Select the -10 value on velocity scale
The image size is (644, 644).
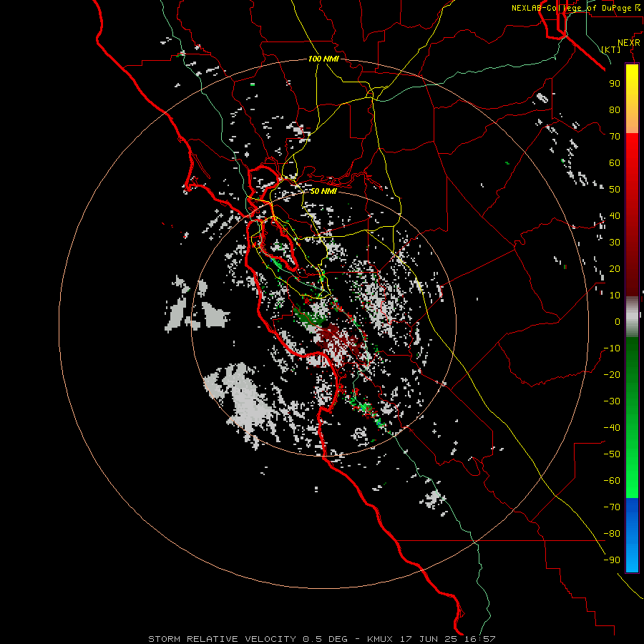(x=612, y=348)
